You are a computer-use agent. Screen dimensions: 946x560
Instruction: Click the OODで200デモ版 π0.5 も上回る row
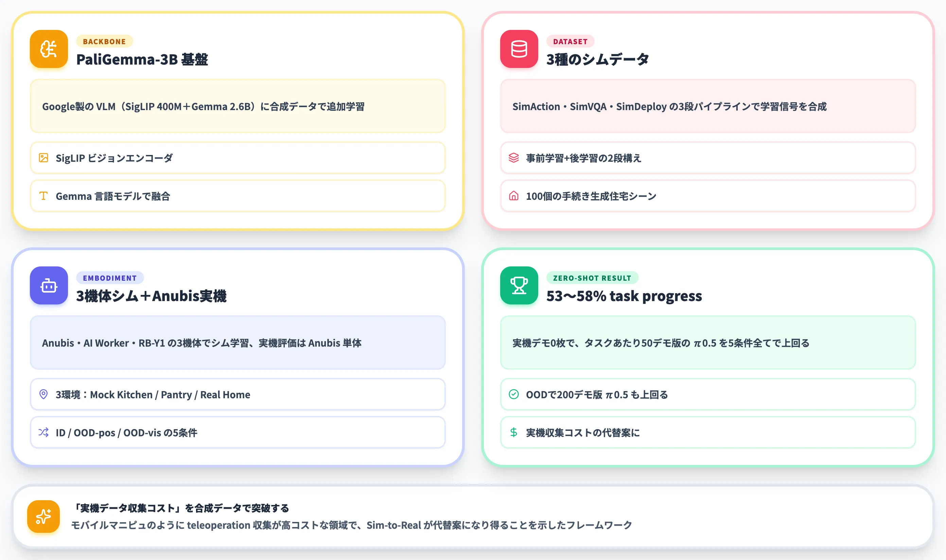coord(708,394)
